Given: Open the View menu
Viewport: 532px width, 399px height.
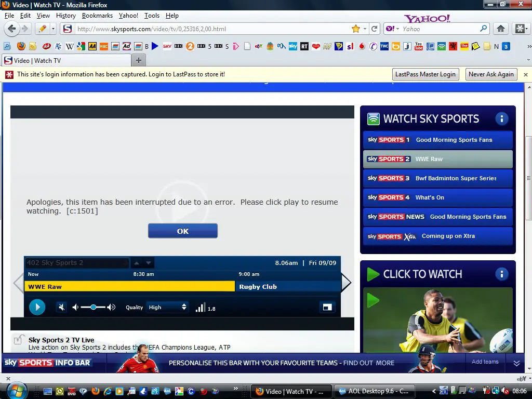Looking at the screenshot, I should pos(43,16).
